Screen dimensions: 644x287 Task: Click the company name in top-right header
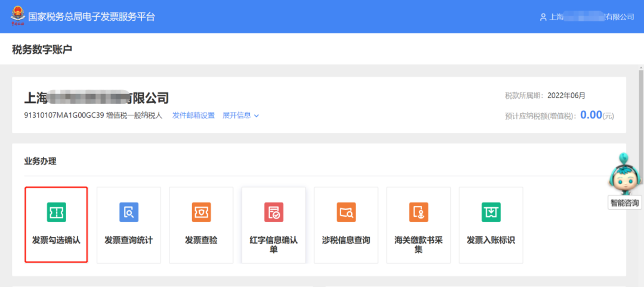click(592, 17)
